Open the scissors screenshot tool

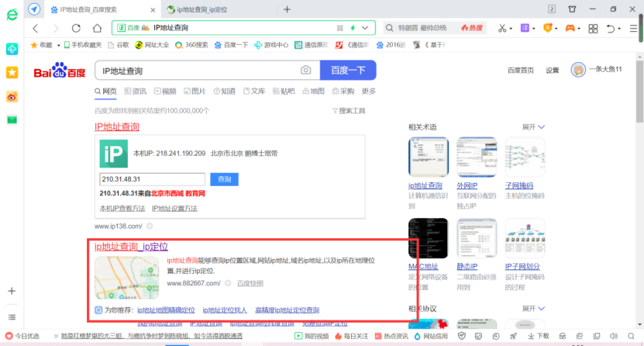tap(502, 28)
